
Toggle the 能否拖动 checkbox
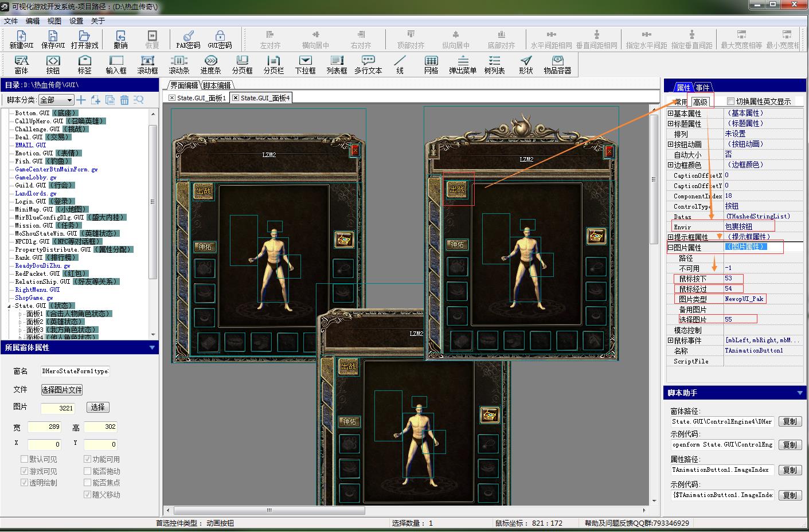(x=87, y=471)
